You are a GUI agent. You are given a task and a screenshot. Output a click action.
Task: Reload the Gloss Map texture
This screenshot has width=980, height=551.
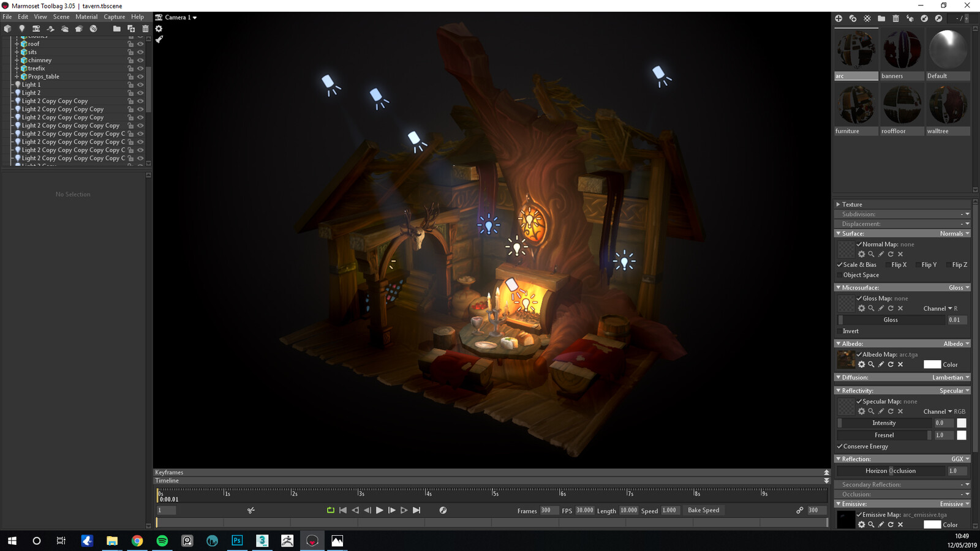pos(891,309)
